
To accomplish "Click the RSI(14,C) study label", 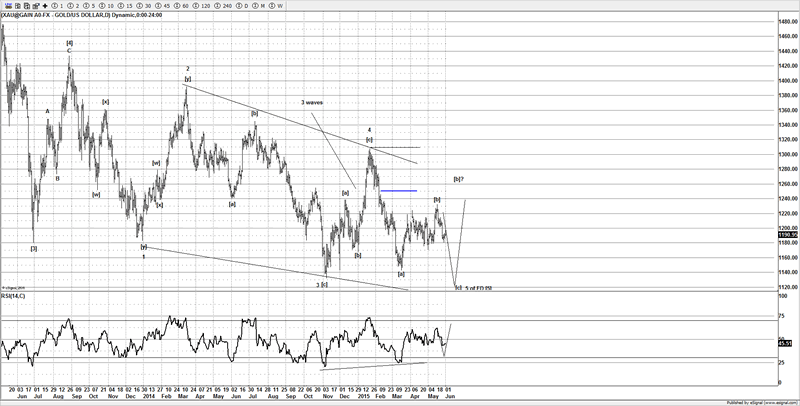I will point(13,296).
